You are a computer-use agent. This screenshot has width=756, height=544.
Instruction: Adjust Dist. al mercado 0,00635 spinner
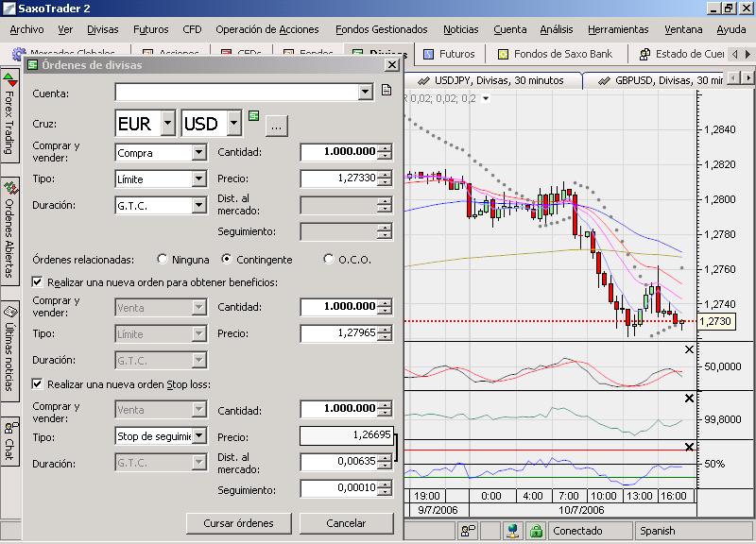click(385, 462)
